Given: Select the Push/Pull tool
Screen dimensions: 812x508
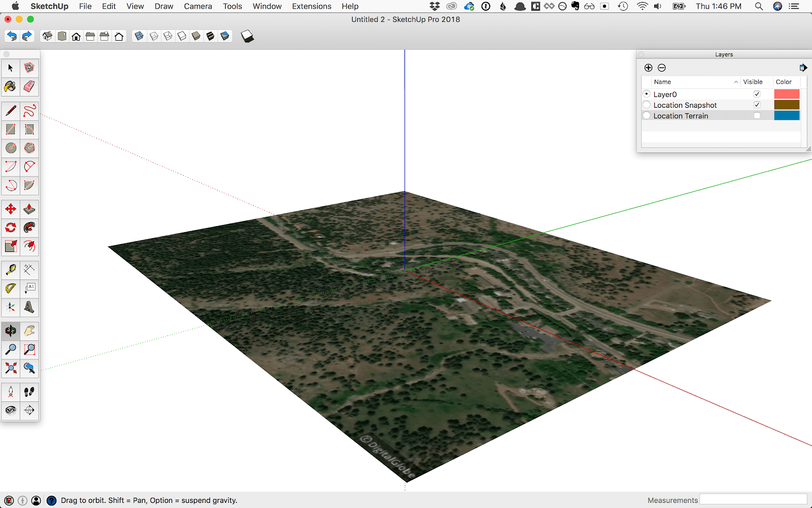Looking at the screenshot, I should [29, 208].
